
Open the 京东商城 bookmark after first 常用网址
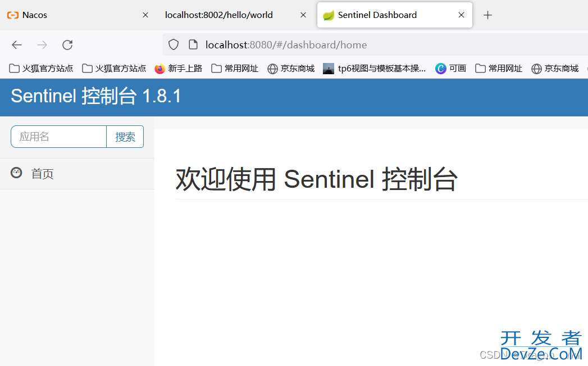click(x=291, y=69)
